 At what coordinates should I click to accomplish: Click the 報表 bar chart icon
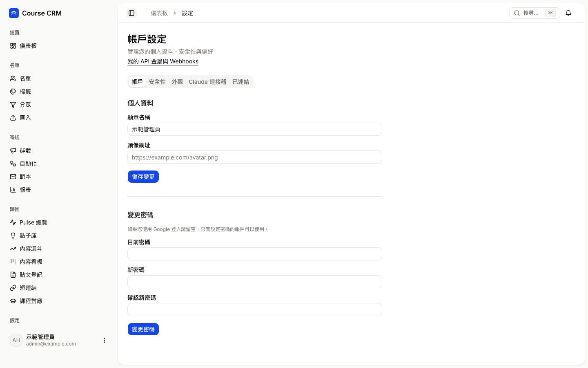point(13,190)
